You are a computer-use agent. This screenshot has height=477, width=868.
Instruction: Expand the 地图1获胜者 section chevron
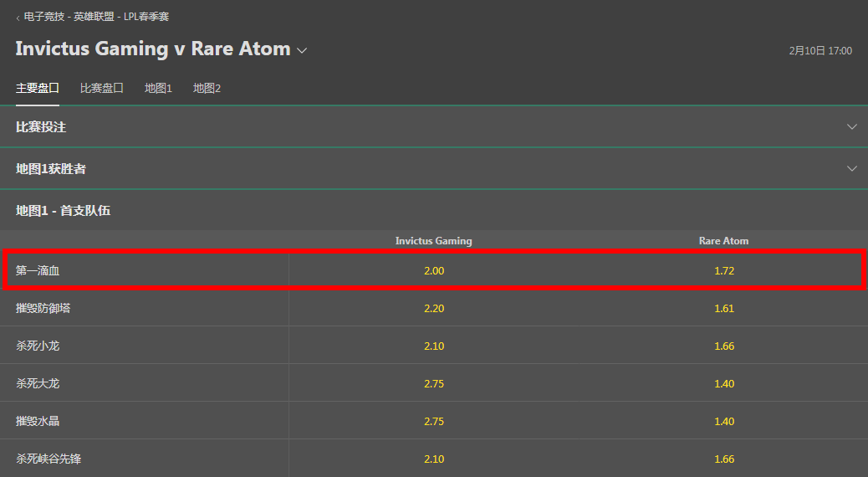tap(852, 168)
